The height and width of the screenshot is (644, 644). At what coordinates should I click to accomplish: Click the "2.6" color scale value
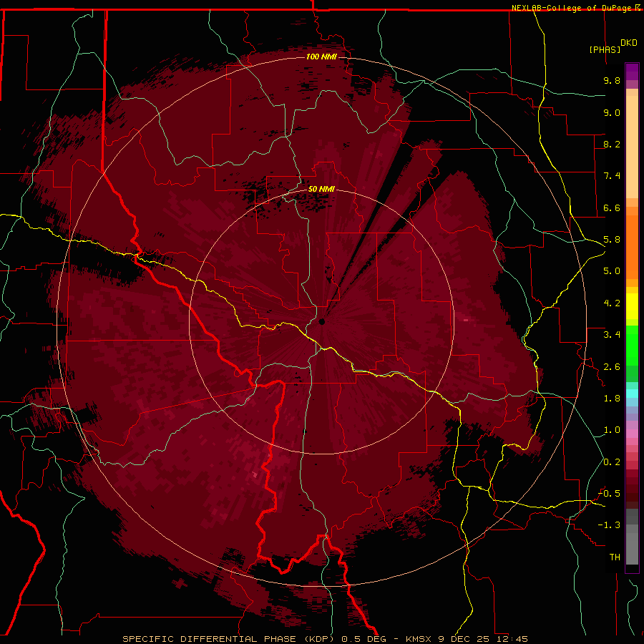click(612, 367)
